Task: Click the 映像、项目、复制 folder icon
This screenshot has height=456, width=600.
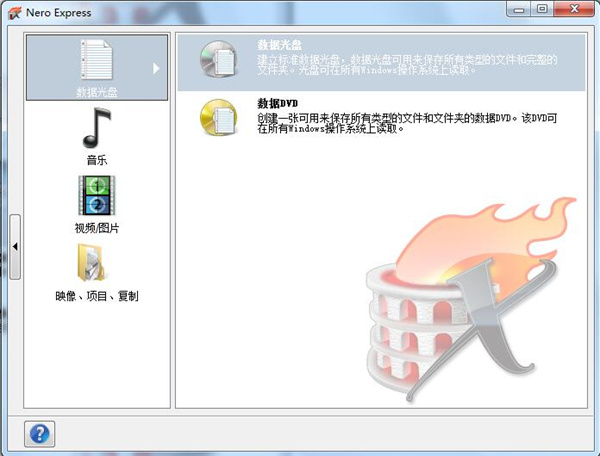Action: [97, 263]
